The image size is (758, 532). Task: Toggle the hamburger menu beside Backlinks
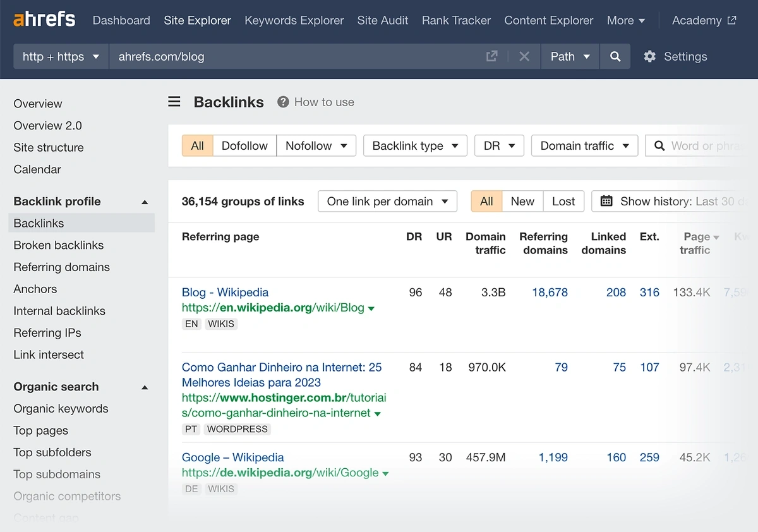pos(174,102)
